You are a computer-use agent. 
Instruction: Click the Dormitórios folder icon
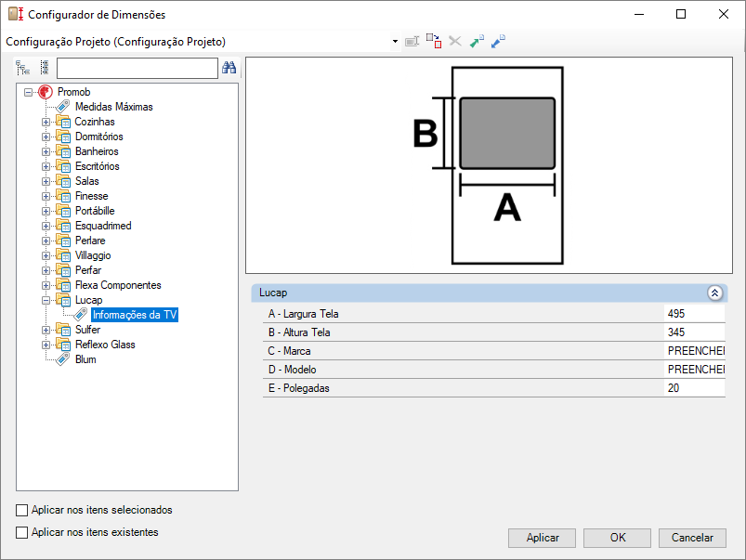63,137
